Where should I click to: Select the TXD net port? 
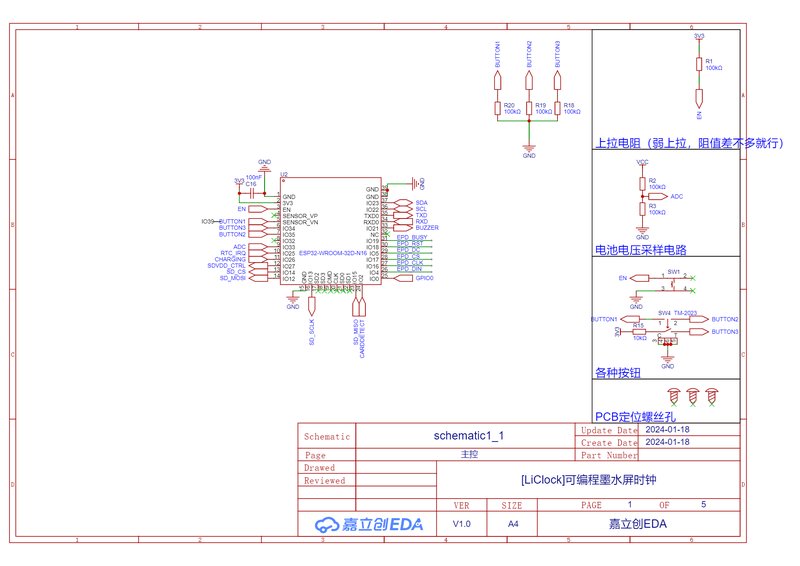403,215
